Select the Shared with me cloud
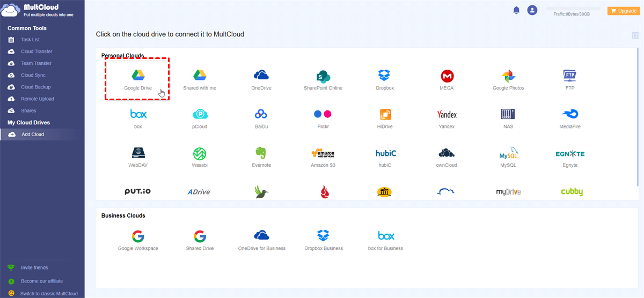The width and height of the screenshot is (644, 298). [x=200, y=79]
